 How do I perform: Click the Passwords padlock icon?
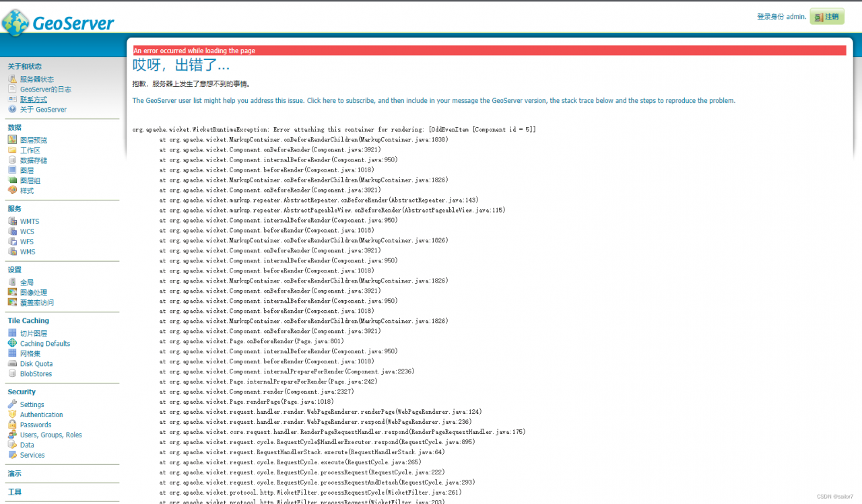[x=12, y=425]
